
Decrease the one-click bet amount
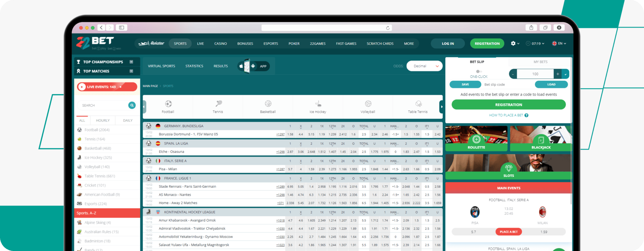tap(513, 74)
